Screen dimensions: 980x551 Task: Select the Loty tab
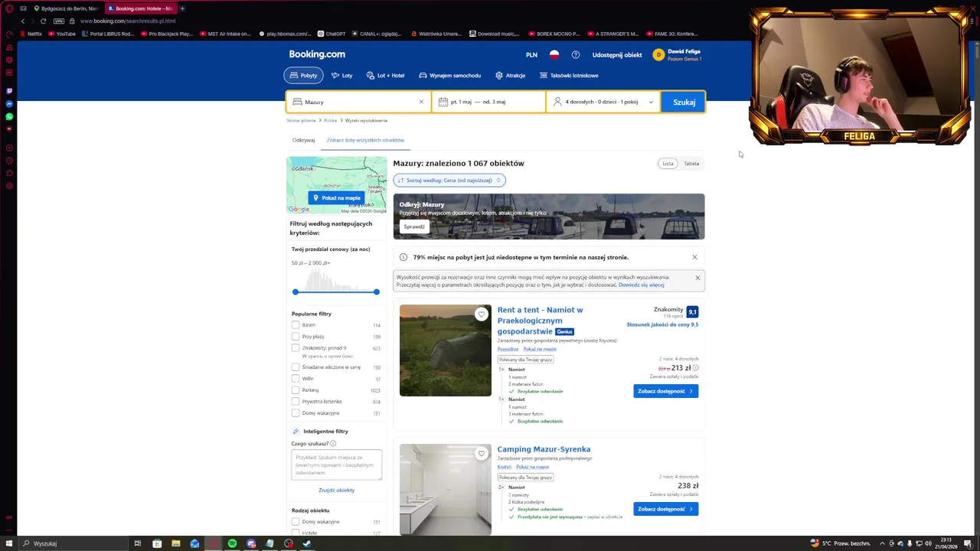tap(342, 76)
